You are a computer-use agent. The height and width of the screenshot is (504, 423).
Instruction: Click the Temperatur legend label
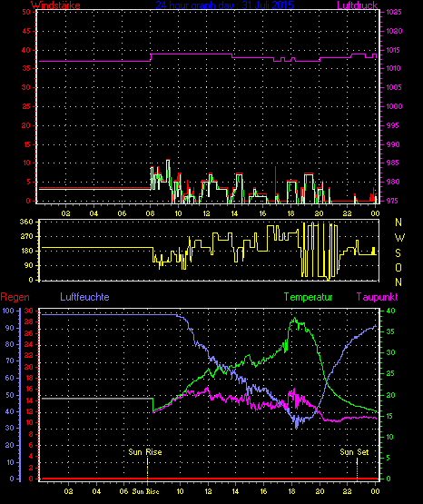[308, 297]
